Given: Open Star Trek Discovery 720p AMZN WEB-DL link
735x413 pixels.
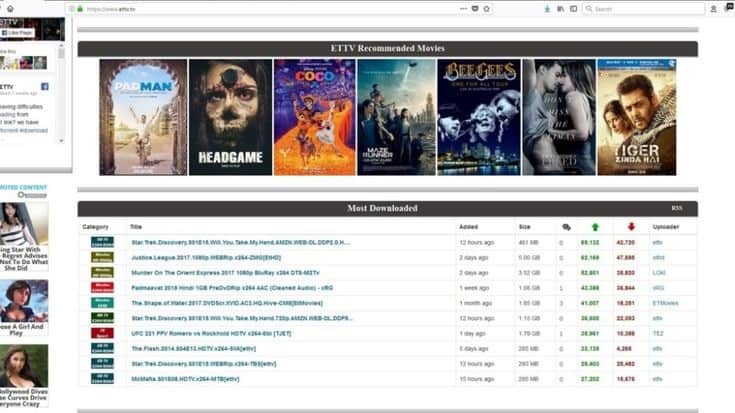Looking at the screenshot, I should point(241,318).
